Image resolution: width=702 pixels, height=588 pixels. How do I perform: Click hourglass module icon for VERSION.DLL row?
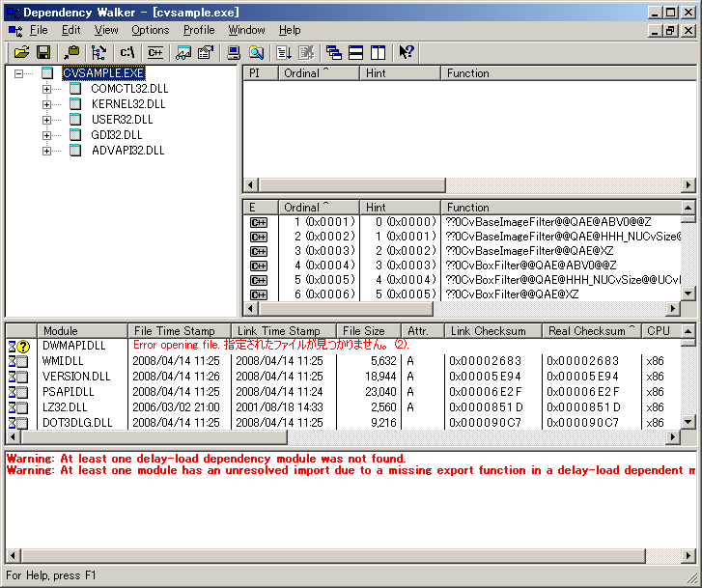[18, 377]
